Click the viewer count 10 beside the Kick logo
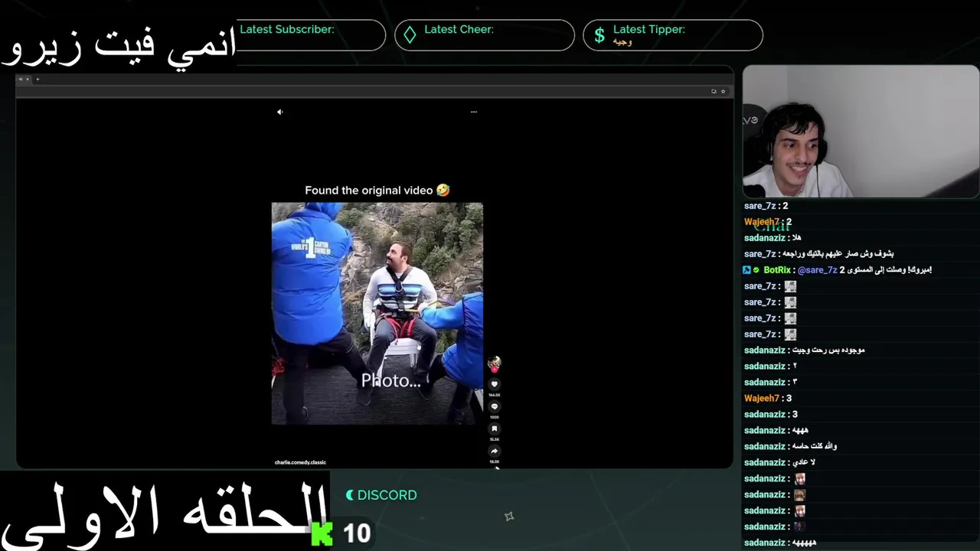 click(357, 533)
